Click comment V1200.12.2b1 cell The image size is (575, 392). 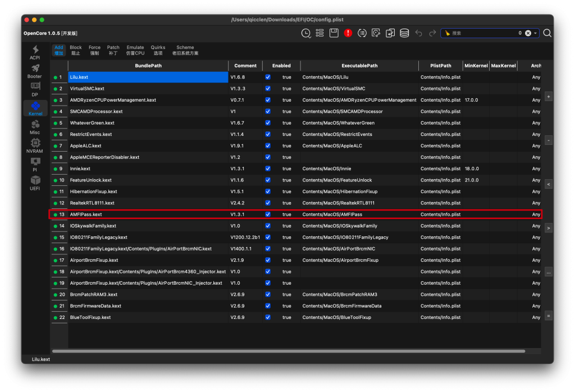coord(245,237)
